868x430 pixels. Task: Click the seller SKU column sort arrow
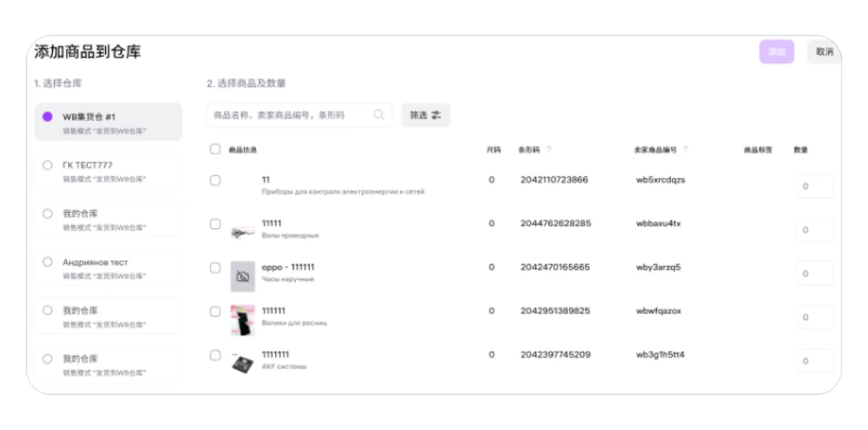(x=686, y=150)
